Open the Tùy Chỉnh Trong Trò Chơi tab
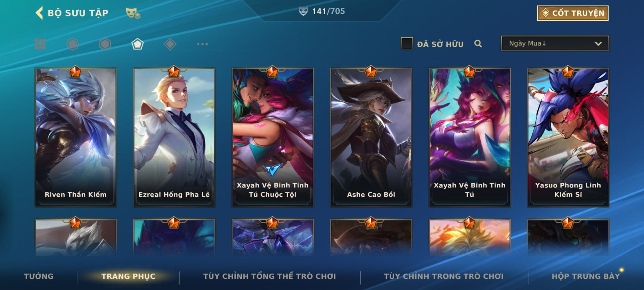 (x=444, y=276)
